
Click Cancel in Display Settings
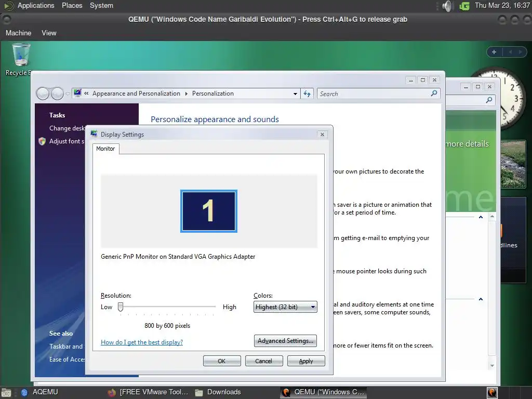click(264, 361)
